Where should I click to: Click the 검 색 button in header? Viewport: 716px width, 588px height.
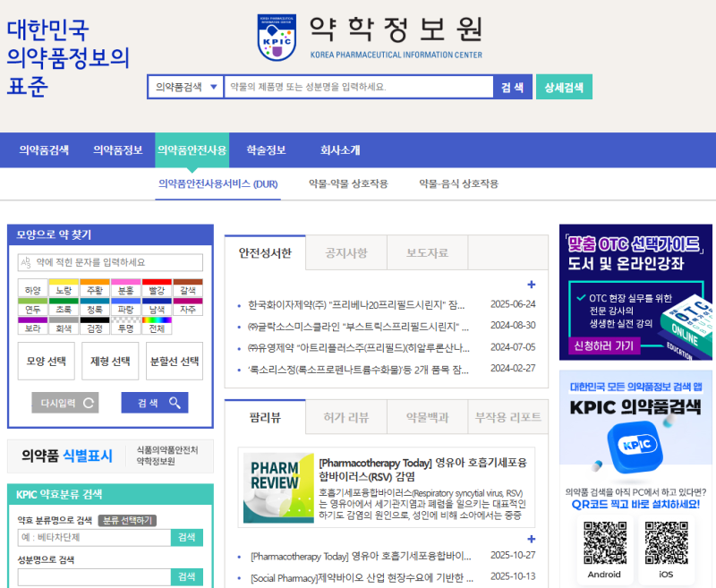(x=512, y=87)
